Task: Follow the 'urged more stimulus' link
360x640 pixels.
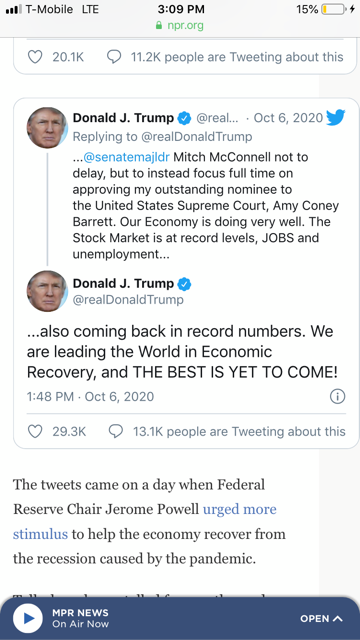Action: (x=144, y=522)
